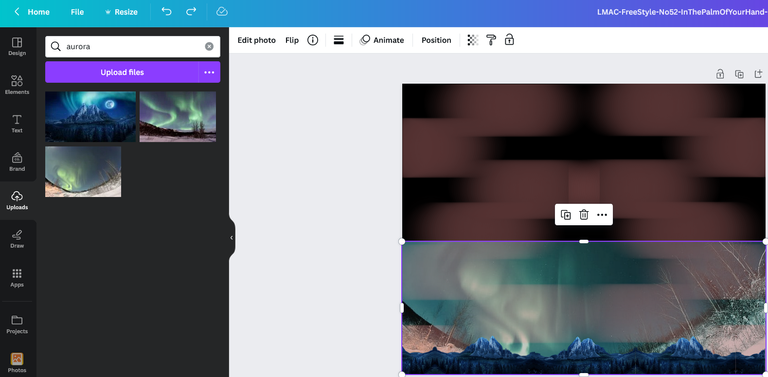Select the blue mountain aurora thumbnail
This screenshot has height=377, width=768.
(91, 117)
